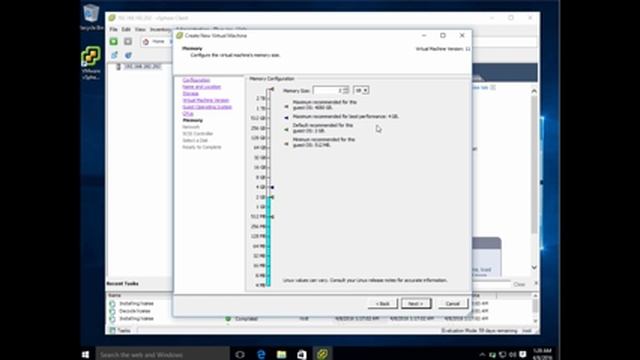Screen dimensions: 640x360
Task: Click the memory slider at the 512 MB mark
Action: click(x=269, y=217)
